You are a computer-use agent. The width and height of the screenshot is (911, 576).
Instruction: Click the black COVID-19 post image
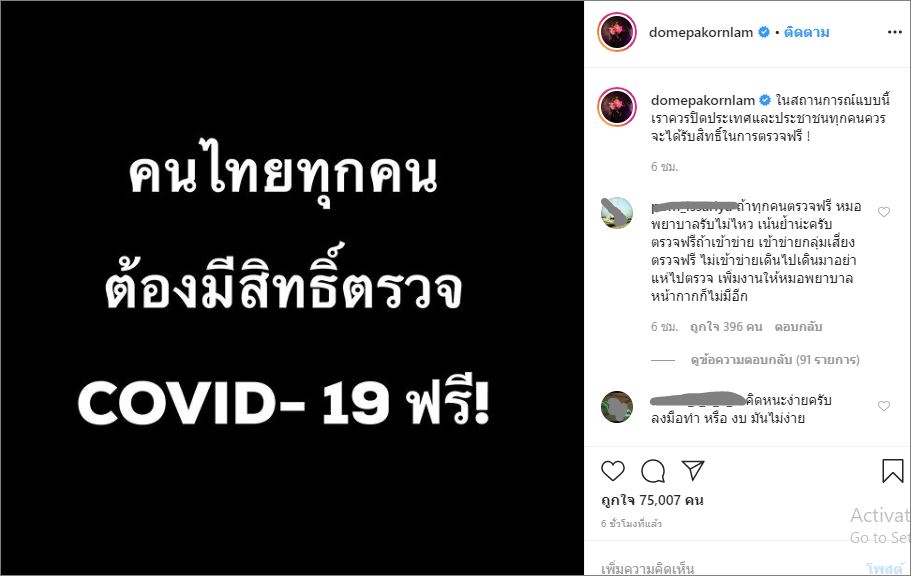(292, 288)
